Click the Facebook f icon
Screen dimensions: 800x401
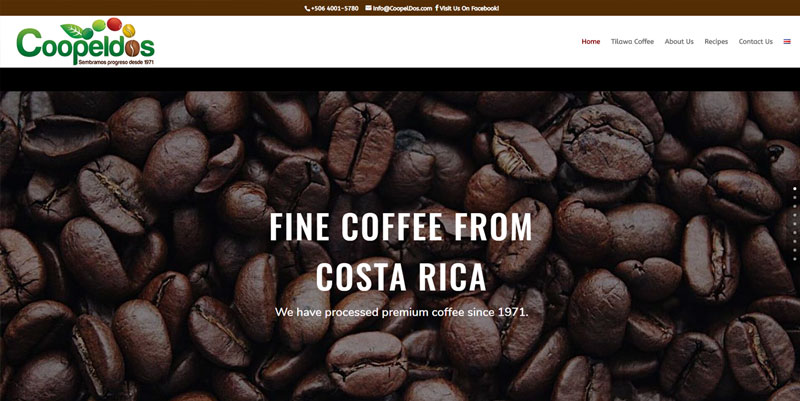point(437,8)
